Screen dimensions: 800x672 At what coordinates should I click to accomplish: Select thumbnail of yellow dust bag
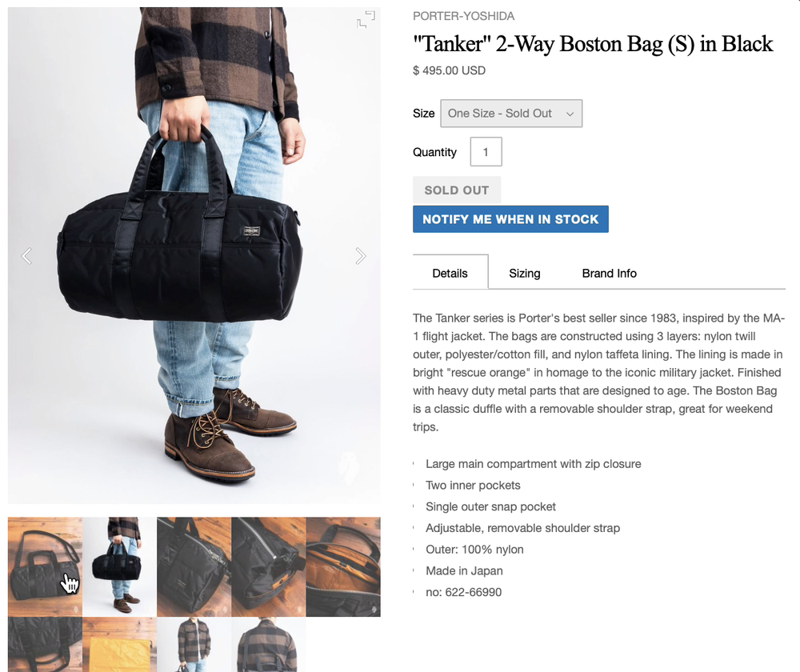[x=119, y=645]
